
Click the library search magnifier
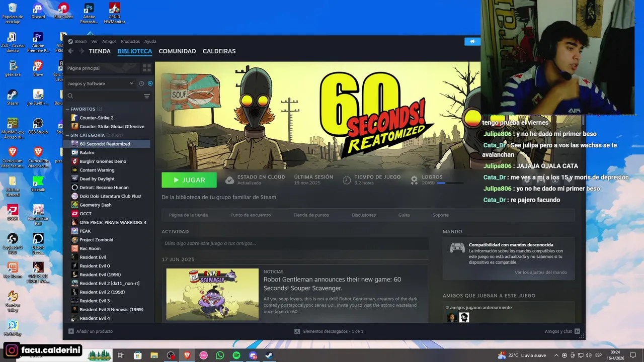(x=70, y=96)
